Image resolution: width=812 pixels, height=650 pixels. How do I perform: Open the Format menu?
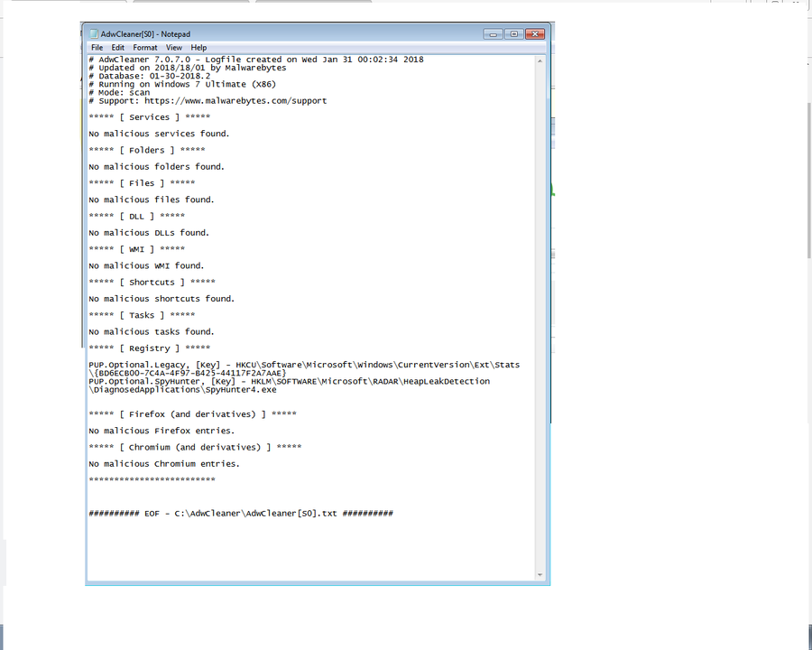145,48
